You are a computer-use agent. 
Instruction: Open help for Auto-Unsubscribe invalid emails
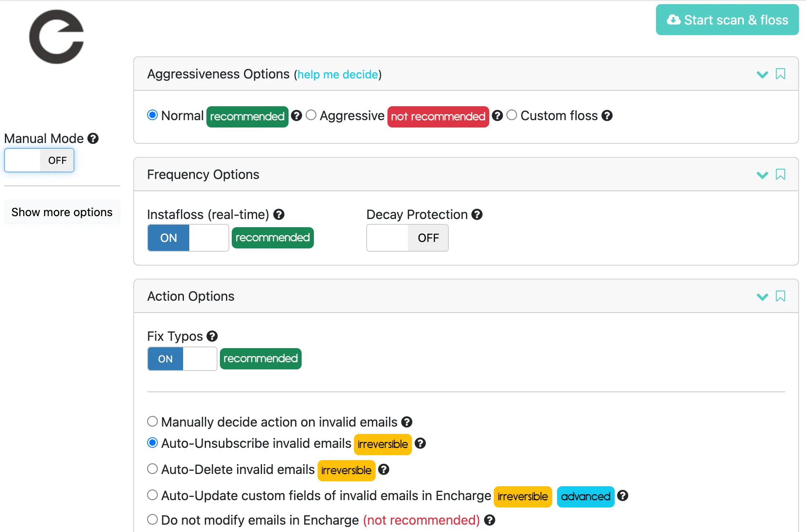point(420,443)
